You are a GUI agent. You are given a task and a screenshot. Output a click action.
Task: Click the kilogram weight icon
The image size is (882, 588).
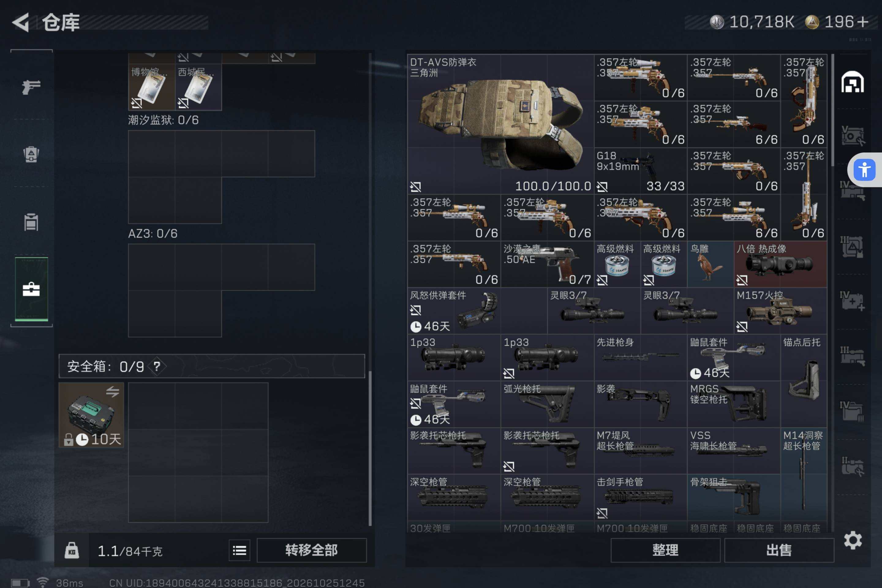72,550
